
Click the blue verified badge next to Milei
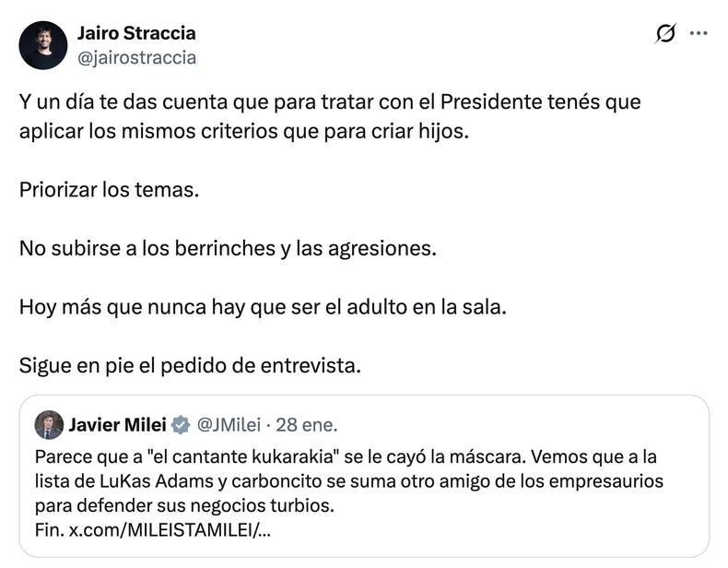point(181,425)
